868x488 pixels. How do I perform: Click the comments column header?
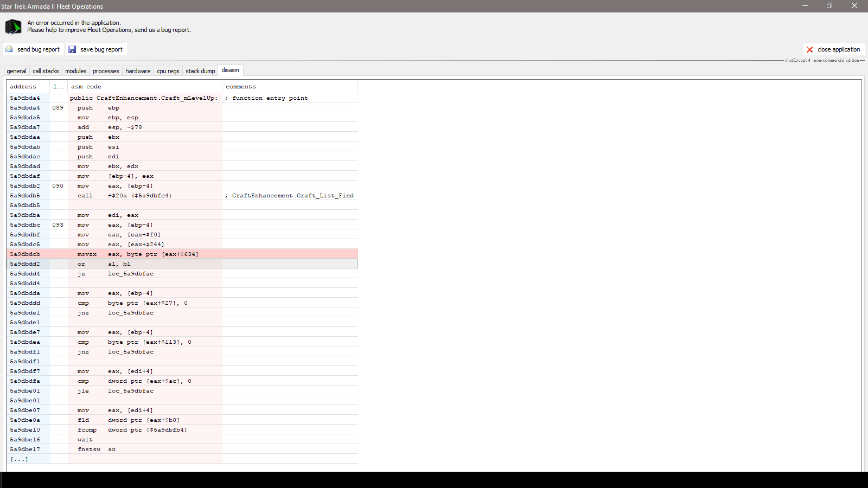click(290, 87)
